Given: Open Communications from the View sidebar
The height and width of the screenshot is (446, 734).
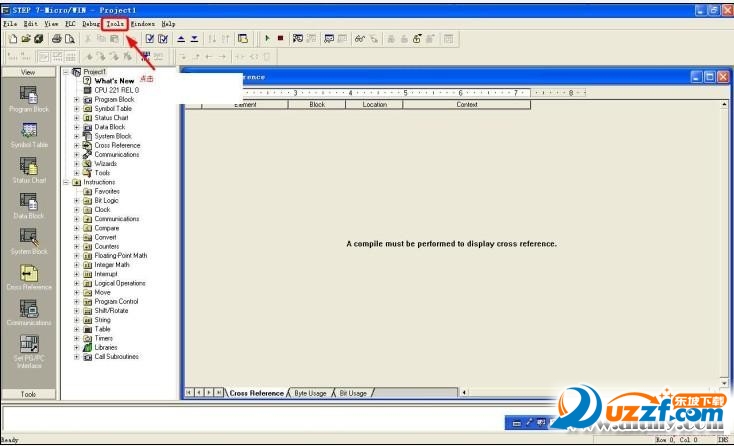Looking at the screenshot, I should tap(29, 313).
